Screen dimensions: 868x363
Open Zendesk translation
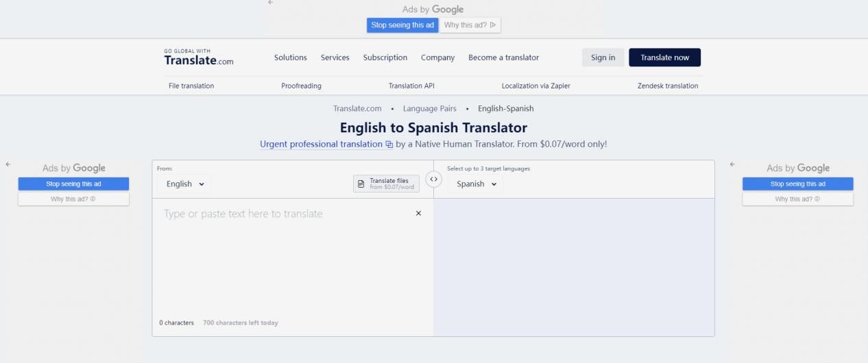(x=668, y=86)
